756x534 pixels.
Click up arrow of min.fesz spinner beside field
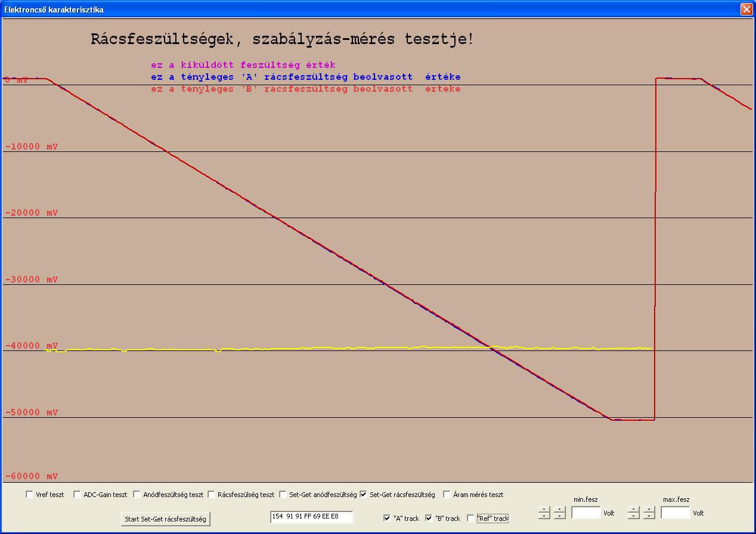[559, 509]
